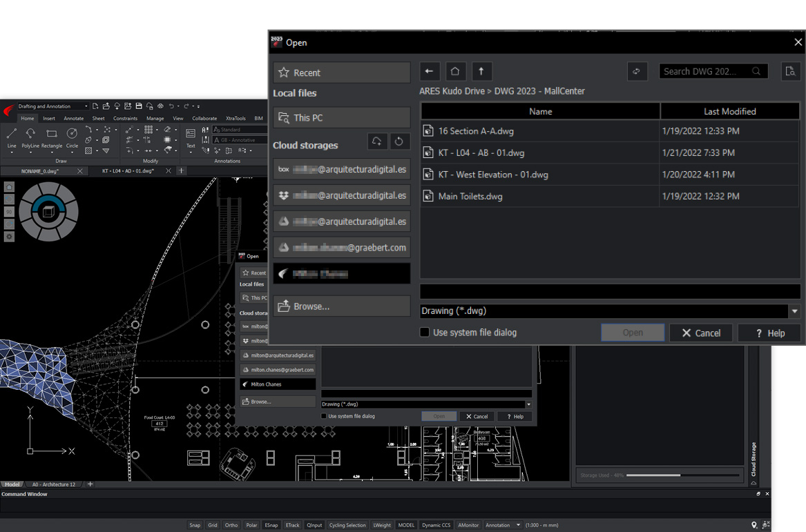Click the Save icon in quick access toolbar

click(139, 106)
